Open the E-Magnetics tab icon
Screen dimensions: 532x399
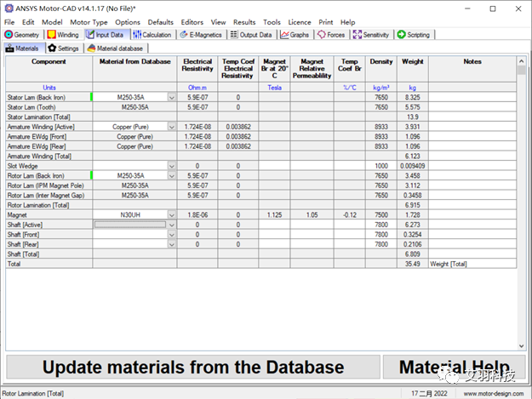(184, 35)
